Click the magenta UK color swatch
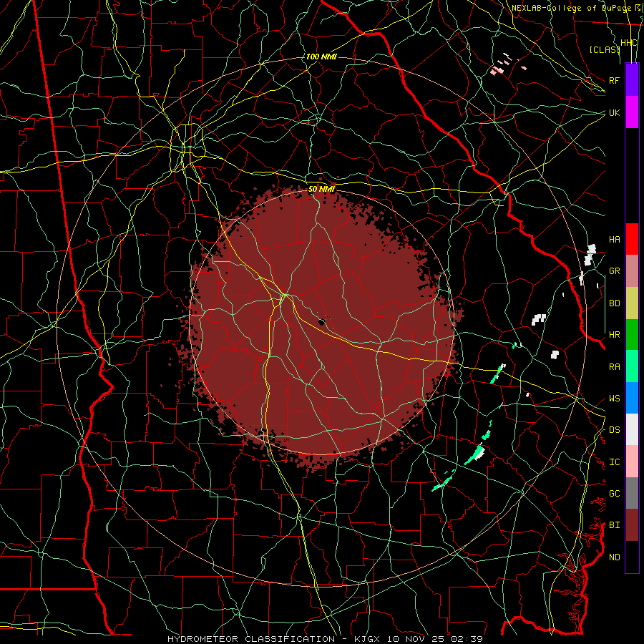The image size is (644, 644). pos(632,112)
